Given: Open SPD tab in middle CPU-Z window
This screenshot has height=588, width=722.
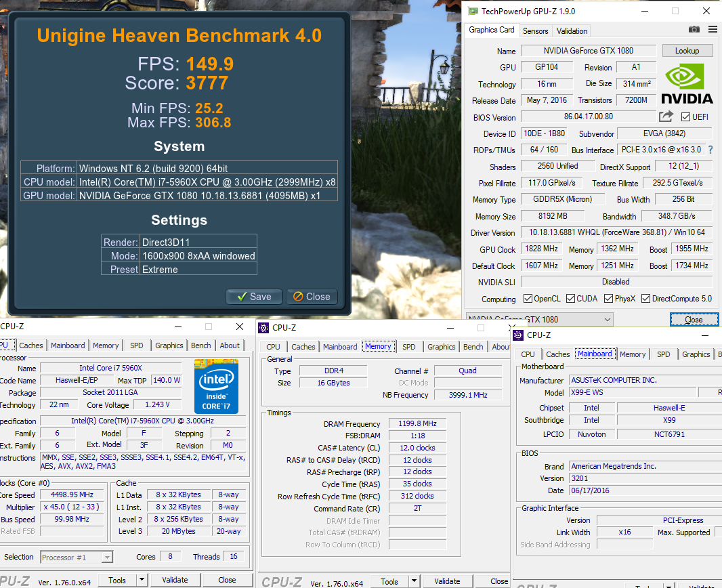Looking at the screenshot, I should (408, 347).
